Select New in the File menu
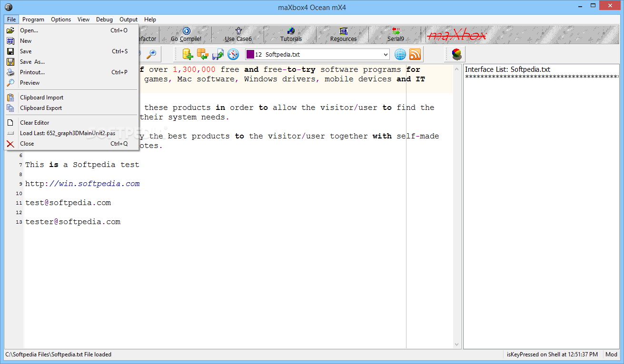This screenshot has height=364, width=624. 71,41
